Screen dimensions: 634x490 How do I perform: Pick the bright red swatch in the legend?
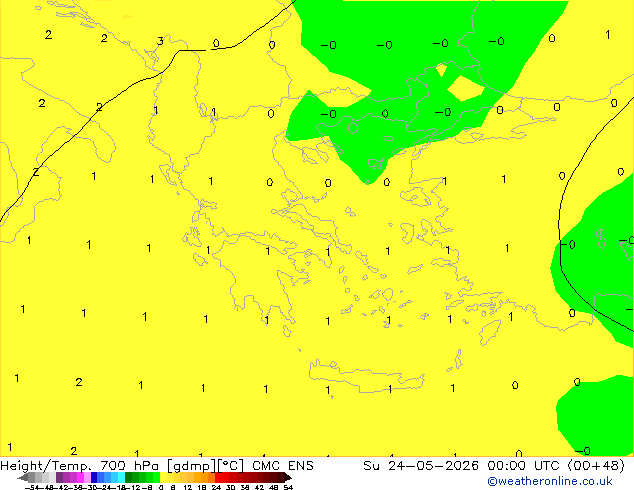coord(218,477)
